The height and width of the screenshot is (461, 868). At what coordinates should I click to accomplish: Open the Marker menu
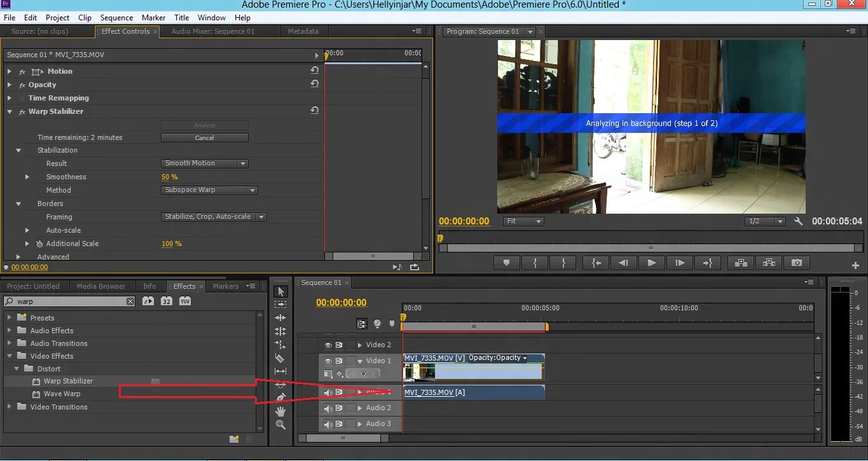coord(154,18)
